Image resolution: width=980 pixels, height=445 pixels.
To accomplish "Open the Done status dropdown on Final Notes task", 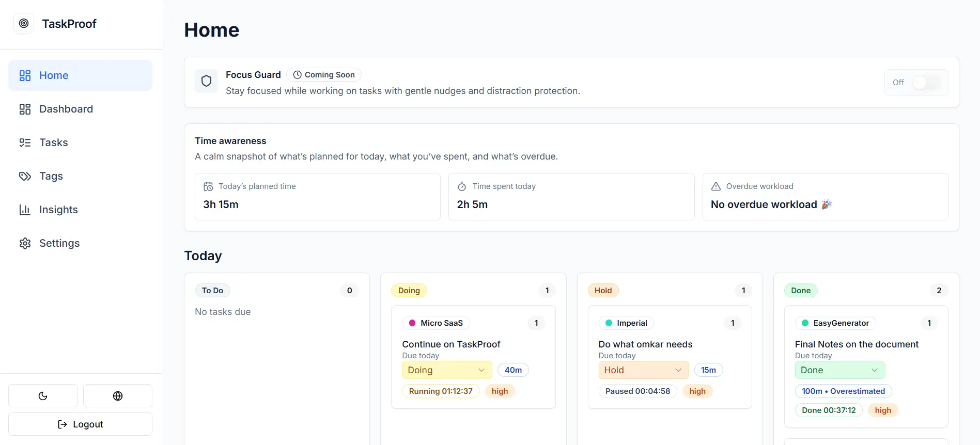I will (840, 370).
